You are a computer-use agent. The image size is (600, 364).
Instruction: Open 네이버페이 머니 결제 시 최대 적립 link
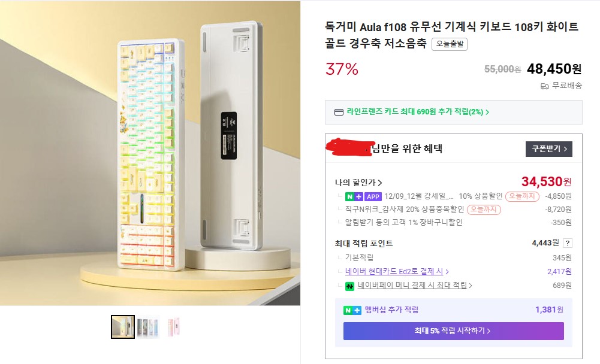(414, 286)
